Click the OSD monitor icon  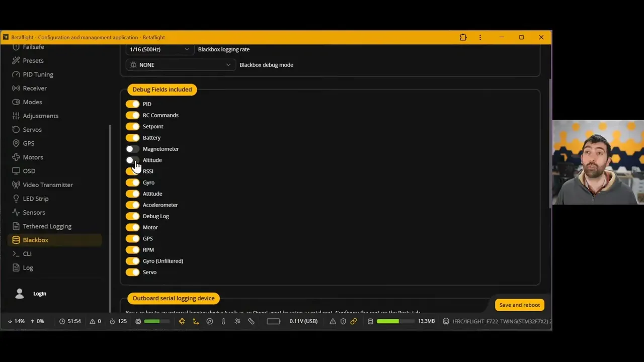16,171
